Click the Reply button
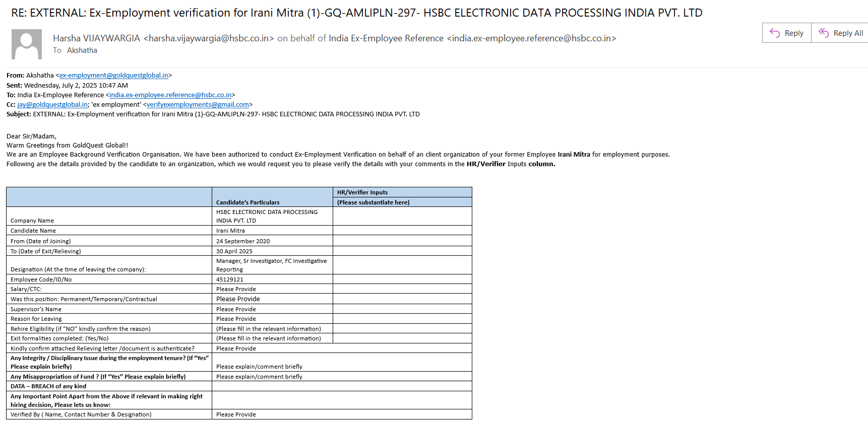The width and height of the screenshot is (868, 423). pos(787,33)
